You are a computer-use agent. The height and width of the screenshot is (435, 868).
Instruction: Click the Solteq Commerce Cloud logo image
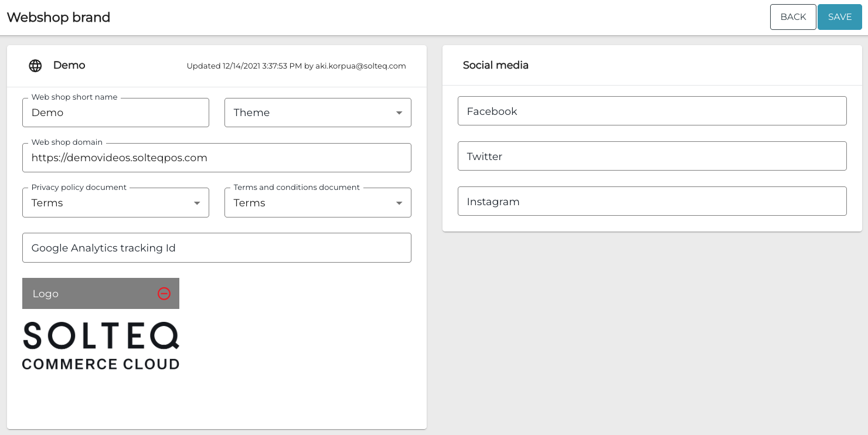point(101,346)
